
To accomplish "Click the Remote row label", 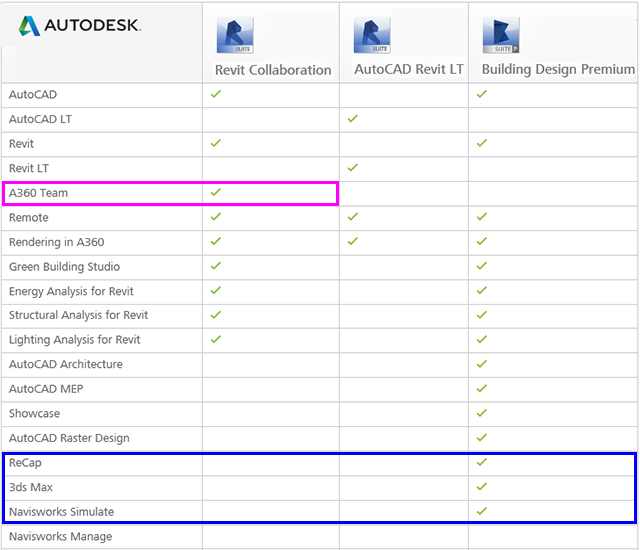I will (29, 217).
